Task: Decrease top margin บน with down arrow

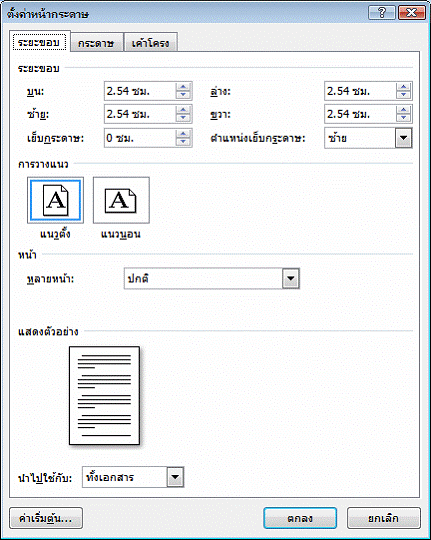Action: click(183, 95)
